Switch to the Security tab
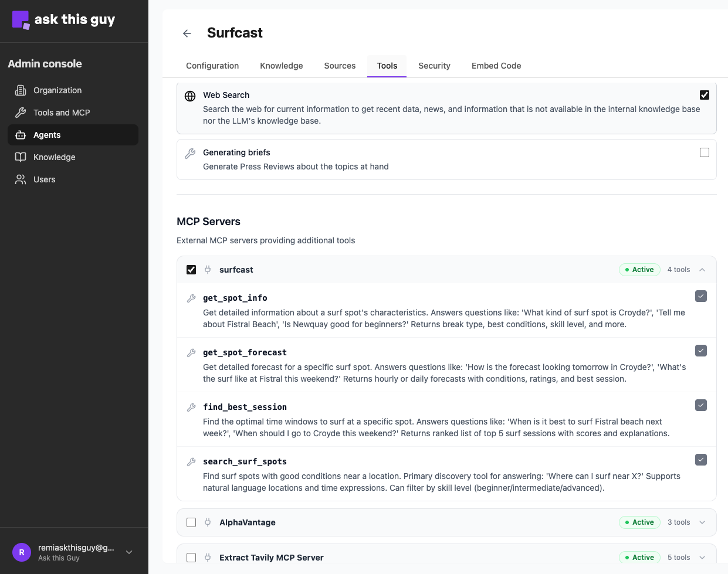Screen dimensions: 728x574 pyautogui.click(x=434, y=66)
